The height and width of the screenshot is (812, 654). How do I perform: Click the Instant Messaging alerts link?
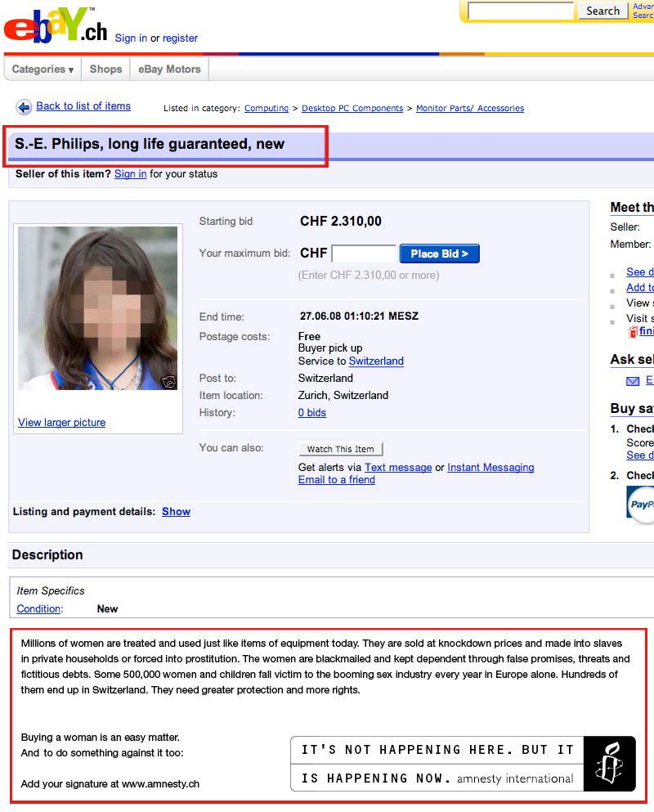(x=490, y=468)
